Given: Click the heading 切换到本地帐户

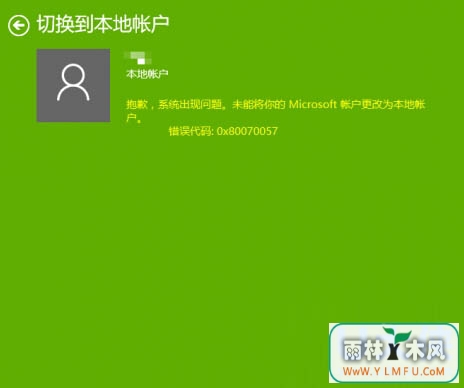Looking at the screenshot, I should (x=103, y=24).
